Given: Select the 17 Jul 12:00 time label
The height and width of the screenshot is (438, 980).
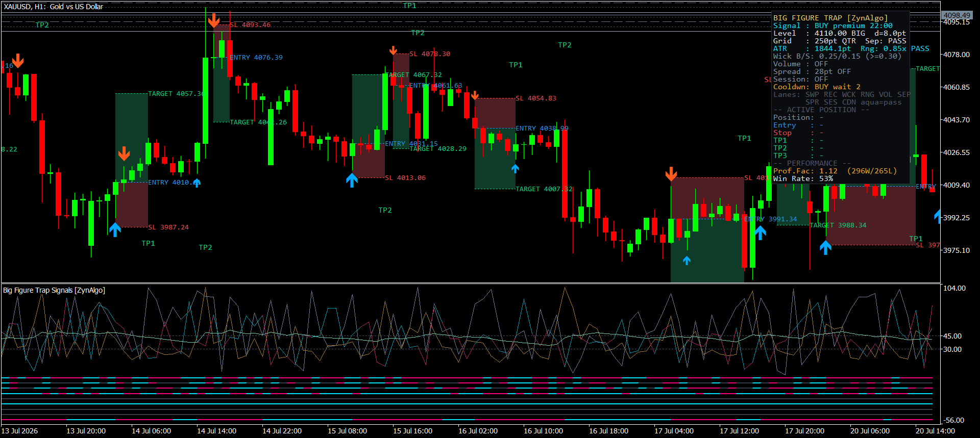Looking at the screenshot, I should [x=740, y=431].
